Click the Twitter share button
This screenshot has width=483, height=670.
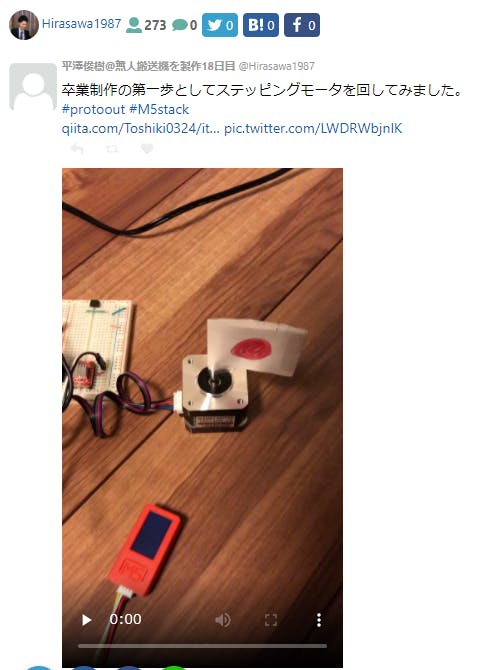click(220, 25)
